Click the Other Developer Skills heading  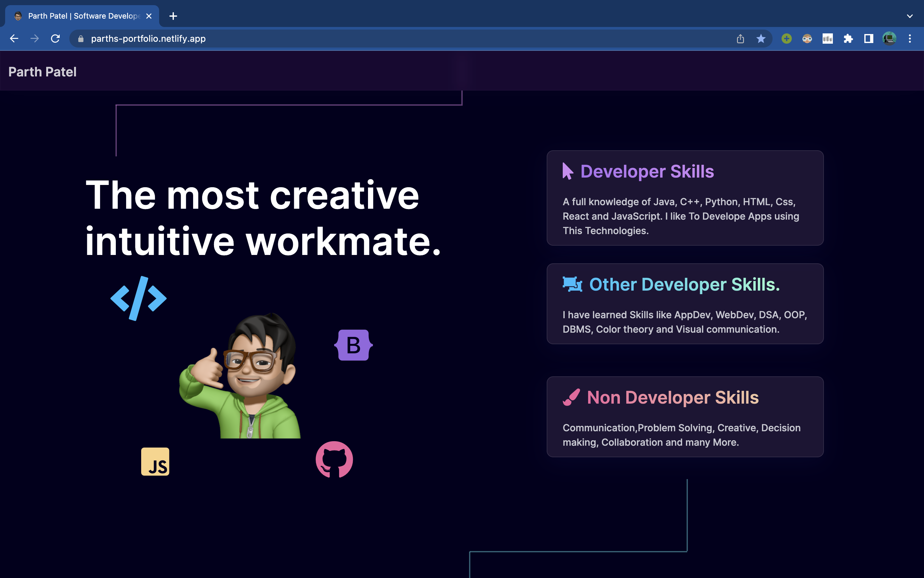pyautogui.click(x=685, y=285)
